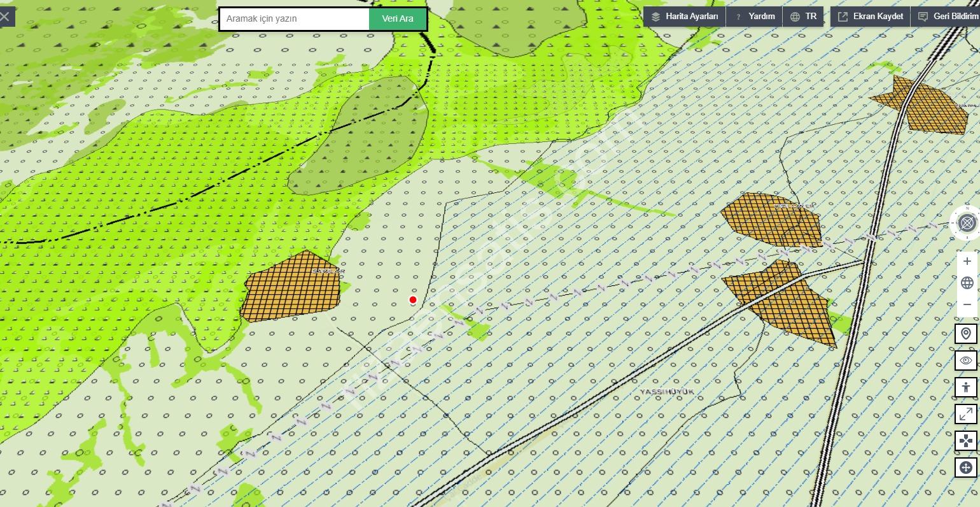Enter fullscreen with the expand arrows icon
Viewport: 980px width, 507px height.
coord(966,414)
